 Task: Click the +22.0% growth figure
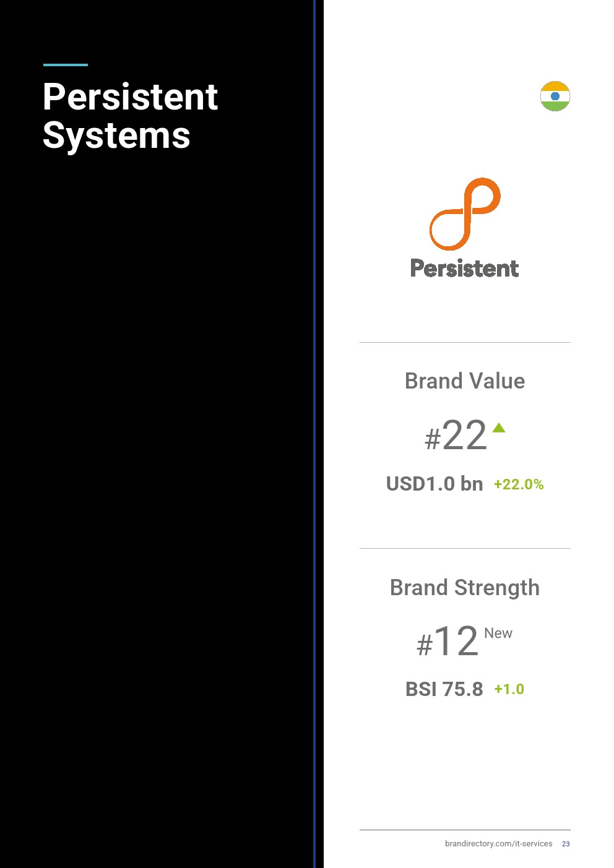[519, 484]
